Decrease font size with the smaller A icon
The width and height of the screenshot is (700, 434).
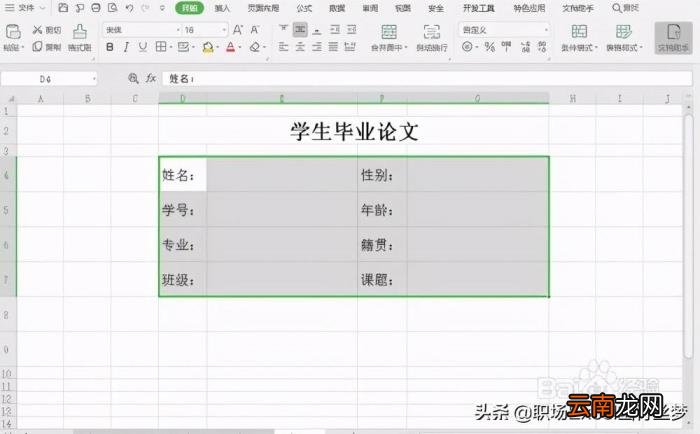click(x=255, y=30)
